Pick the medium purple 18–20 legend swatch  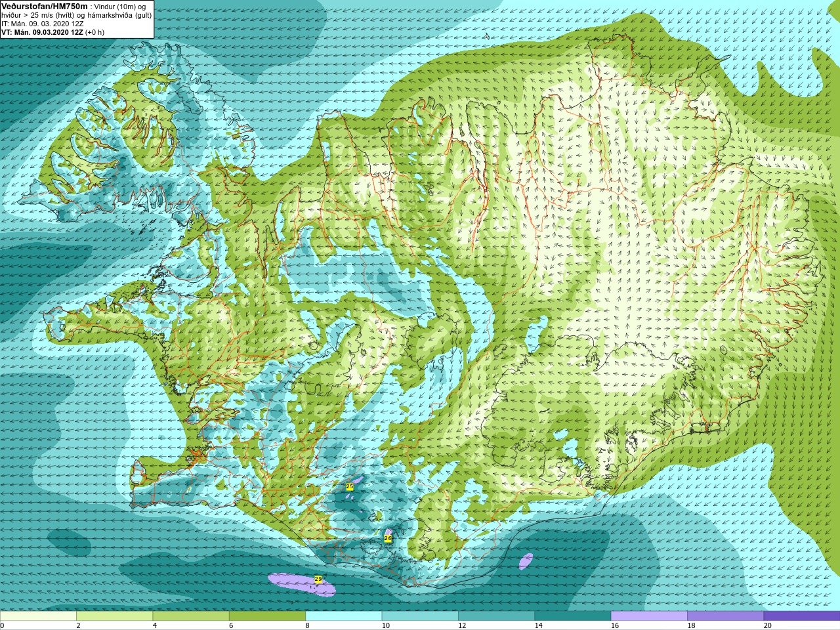(725, 616)
